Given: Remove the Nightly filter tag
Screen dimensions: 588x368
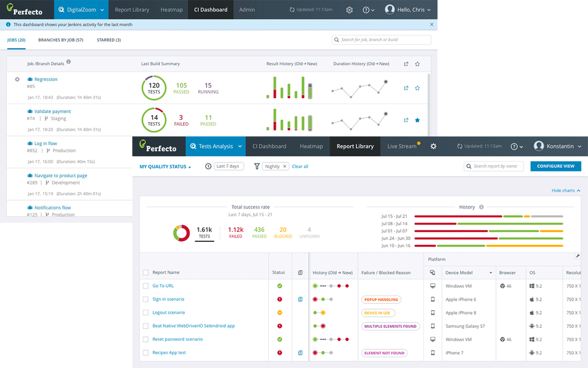Looking at the screenshot, I should tap(285, 166).
